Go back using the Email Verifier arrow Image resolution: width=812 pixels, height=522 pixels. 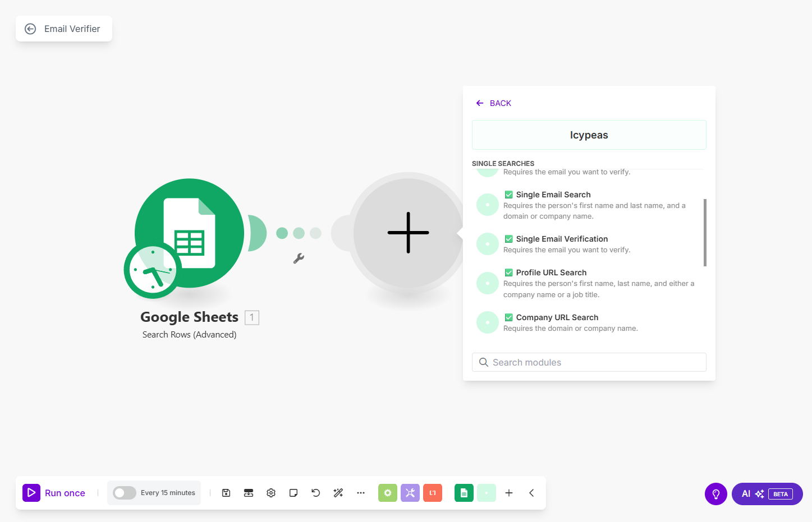point(30,29)
